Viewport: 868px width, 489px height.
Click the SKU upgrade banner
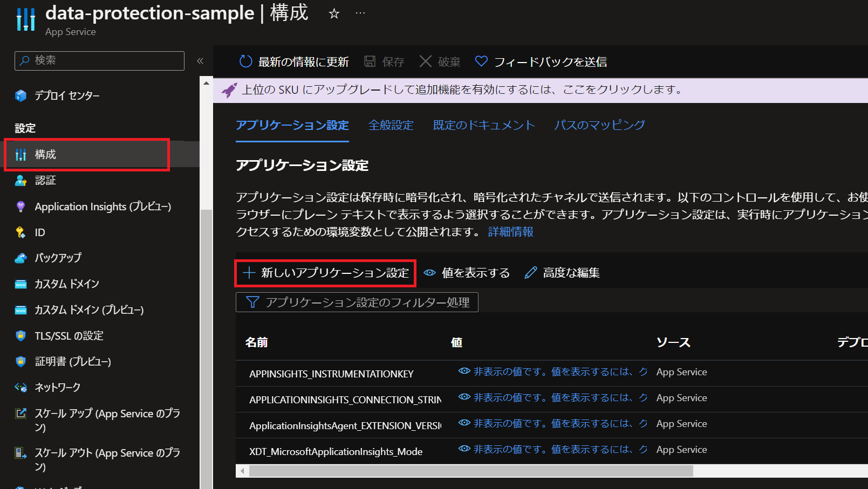pos(541,90)
